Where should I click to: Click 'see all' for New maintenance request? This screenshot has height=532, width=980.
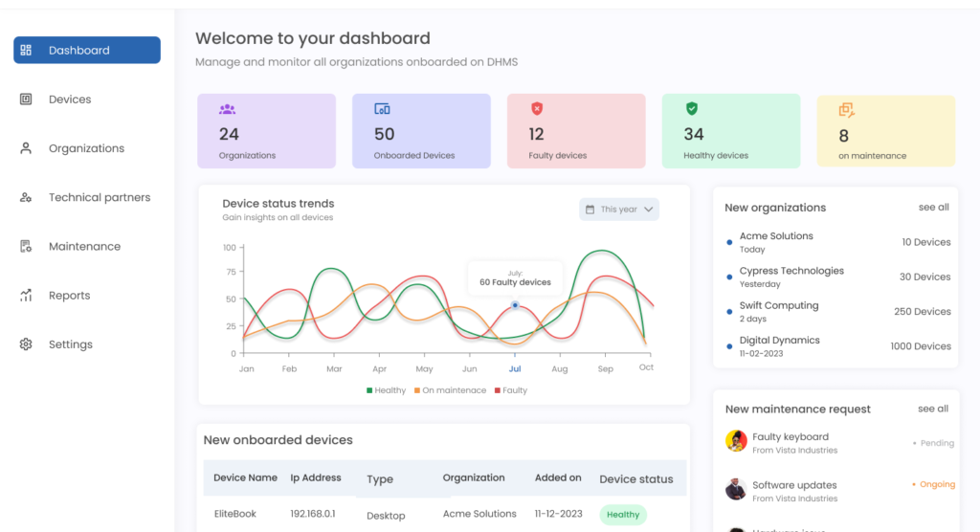[x=933, y=409]
